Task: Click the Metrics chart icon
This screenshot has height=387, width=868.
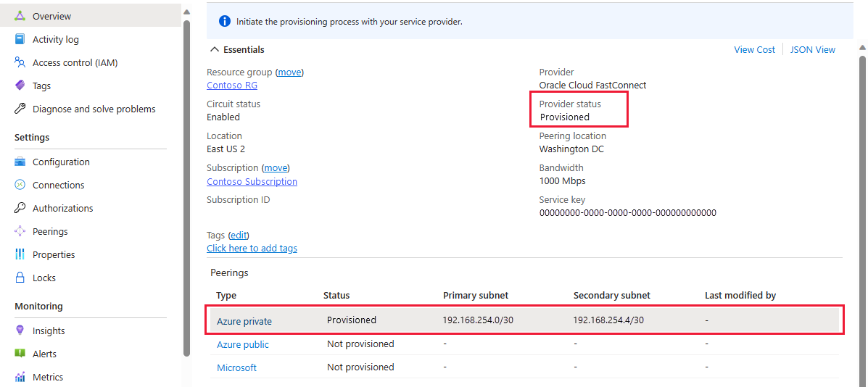Action: click(x=20, y=377)
